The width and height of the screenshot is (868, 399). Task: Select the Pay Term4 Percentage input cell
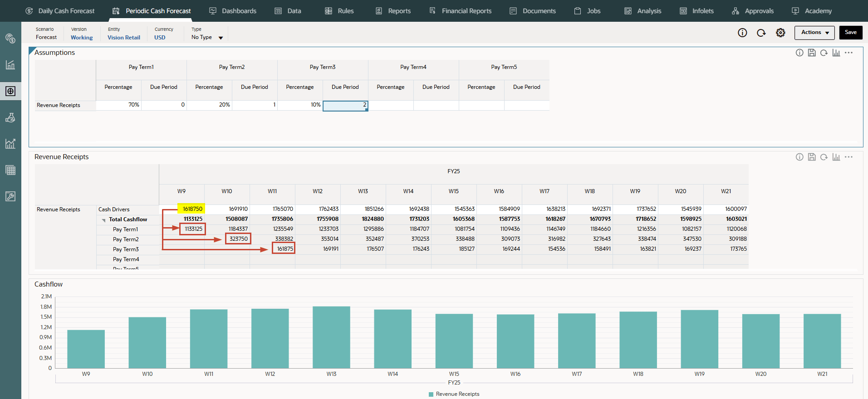point(391,105)
